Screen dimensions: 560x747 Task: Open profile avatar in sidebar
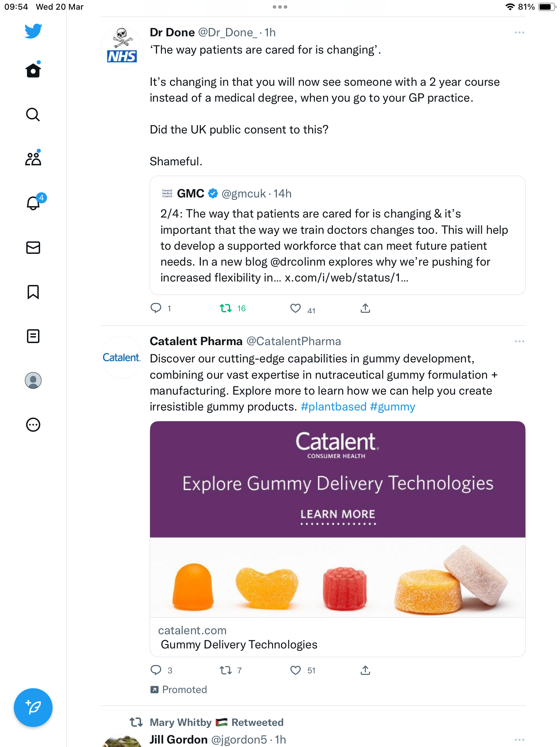pos(33,380)
